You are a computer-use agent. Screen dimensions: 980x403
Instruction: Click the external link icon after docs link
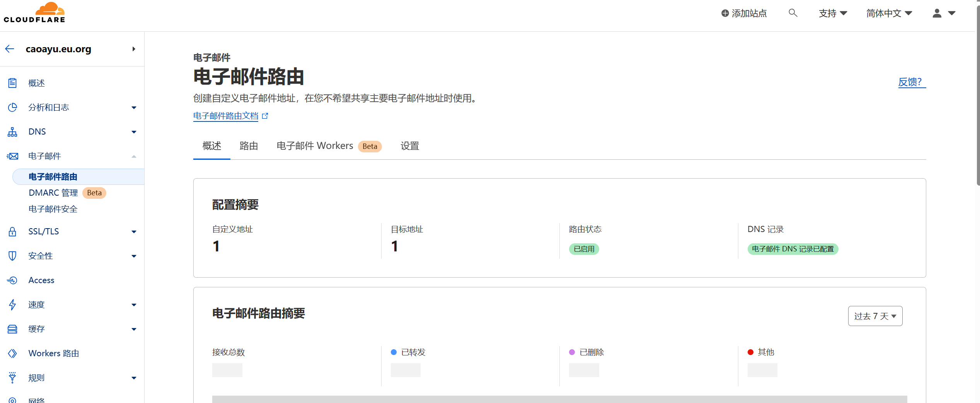265,116
